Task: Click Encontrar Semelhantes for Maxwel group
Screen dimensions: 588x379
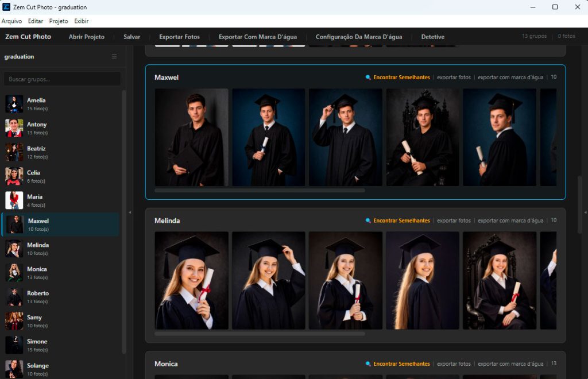Action: [401, 77]
